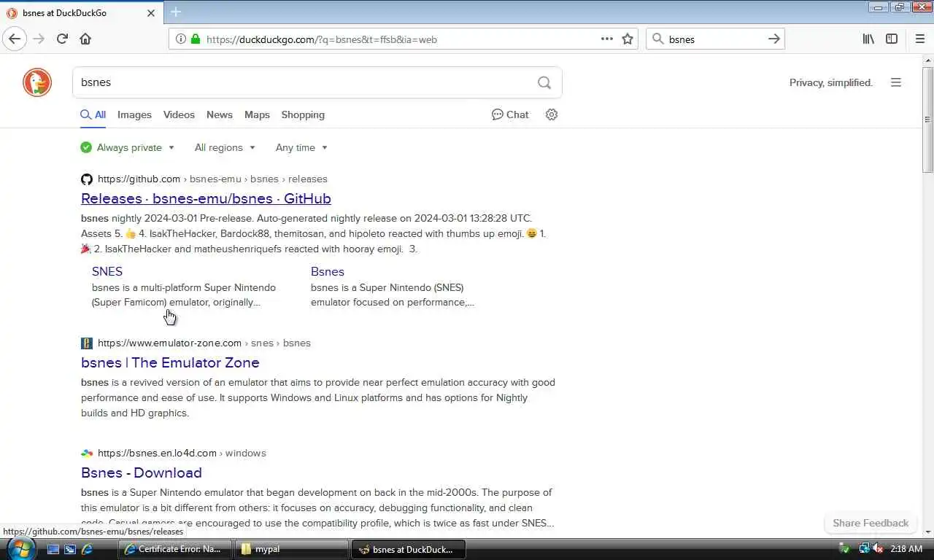Image resolution: width=934 pixels, height=560 pixels.
Task: Open the SNES sitelink
Action: (x=107, y=271)
